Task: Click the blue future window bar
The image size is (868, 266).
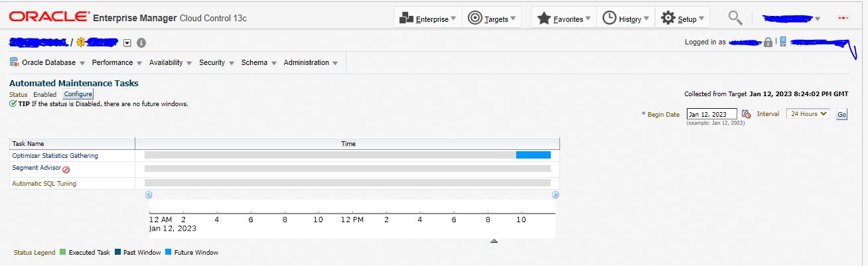Action: [533, 155]
